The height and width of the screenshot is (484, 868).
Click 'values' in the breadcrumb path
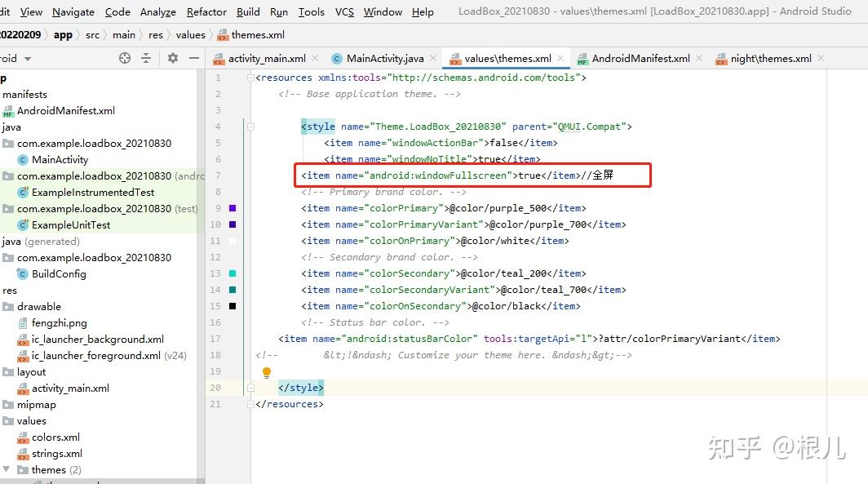click(190, 35)
